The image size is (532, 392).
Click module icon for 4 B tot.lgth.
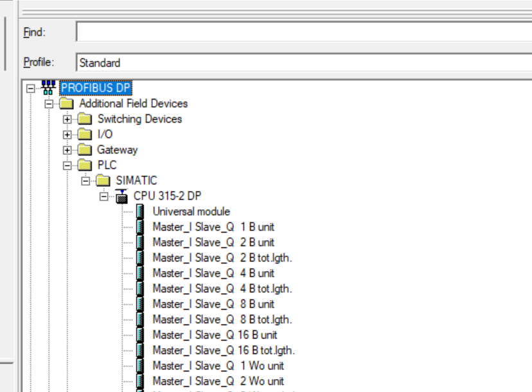pos(140,289)
